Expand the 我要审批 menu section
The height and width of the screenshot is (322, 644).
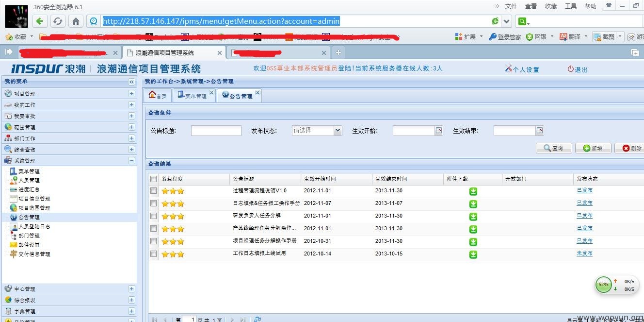click(x=131, y=116)
